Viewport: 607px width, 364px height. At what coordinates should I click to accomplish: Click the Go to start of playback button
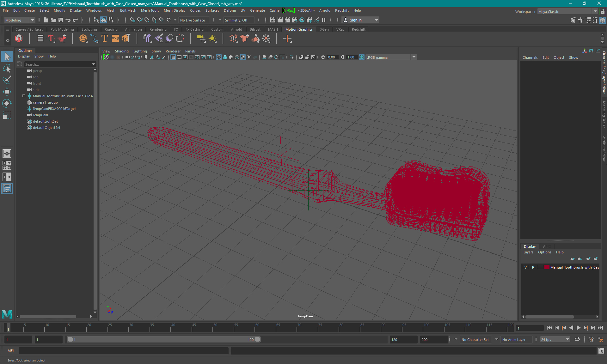(x=549, y=328)
